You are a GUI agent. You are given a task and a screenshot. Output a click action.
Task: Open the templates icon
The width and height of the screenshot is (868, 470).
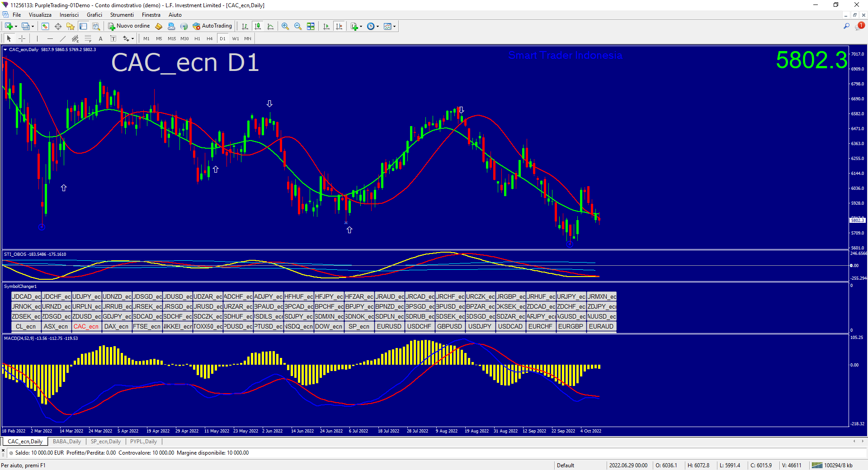coord(387,26)
